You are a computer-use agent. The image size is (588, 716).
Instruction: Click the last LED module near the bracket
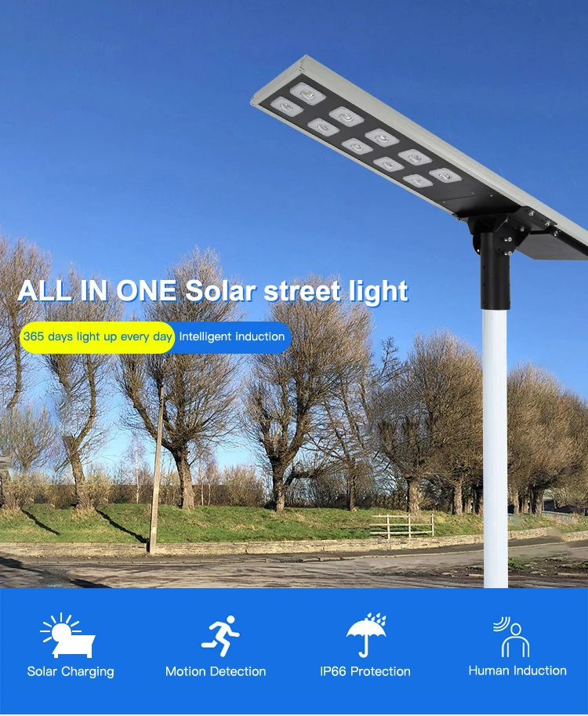[x=445, y=176]
